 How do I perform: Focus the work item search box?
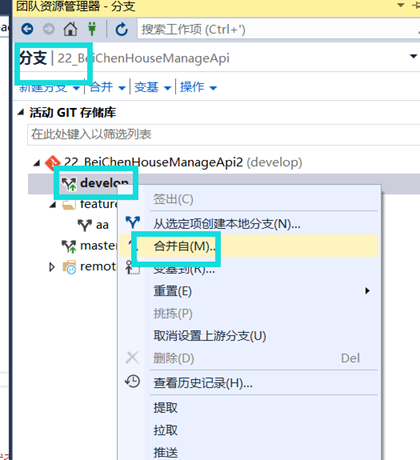pos(279,29)
